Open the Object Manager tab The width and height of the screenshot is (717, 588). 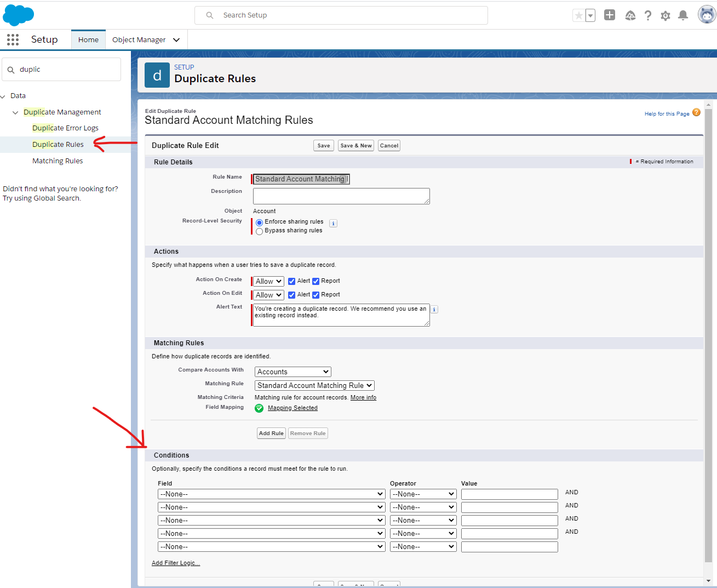(139, 39)
